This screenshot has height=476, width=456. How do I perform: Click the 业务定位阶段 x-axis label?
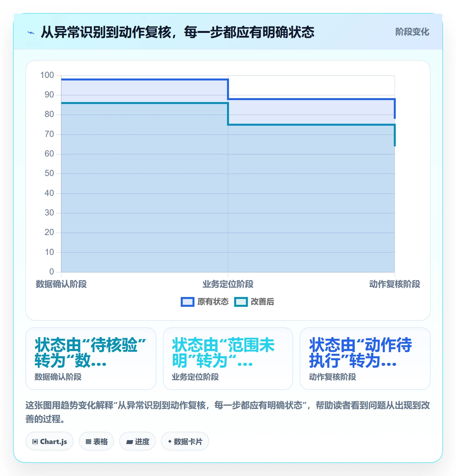[x=228, y=284]
